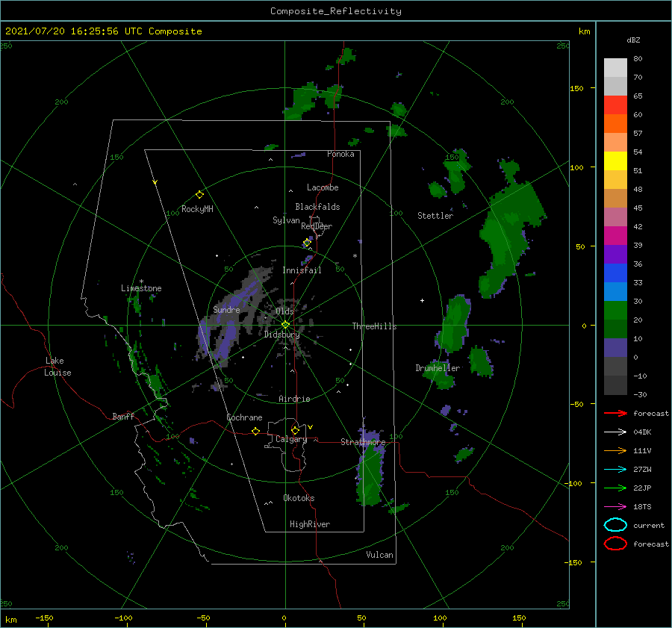Click the Didsbury city label
The height and width of the screenshot is (628, 672).
[281, 335]
